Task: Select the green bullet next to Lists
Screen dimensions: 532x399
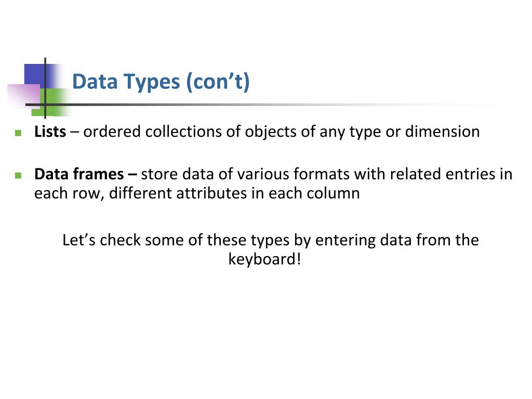Action: point(18,132)
